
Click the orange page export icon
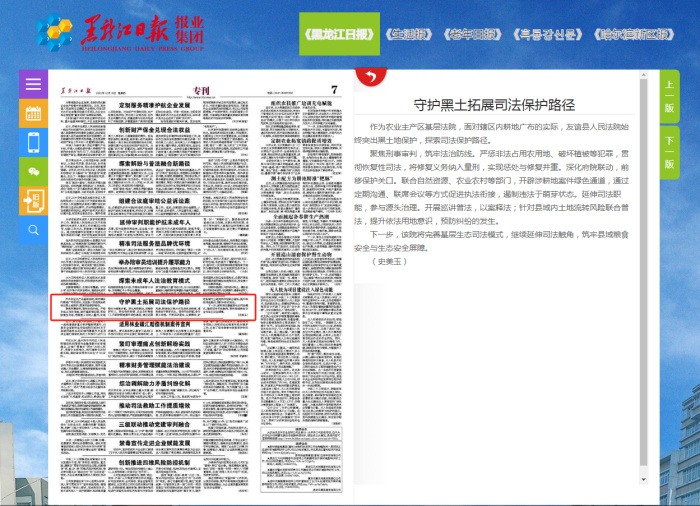point(33,201)
